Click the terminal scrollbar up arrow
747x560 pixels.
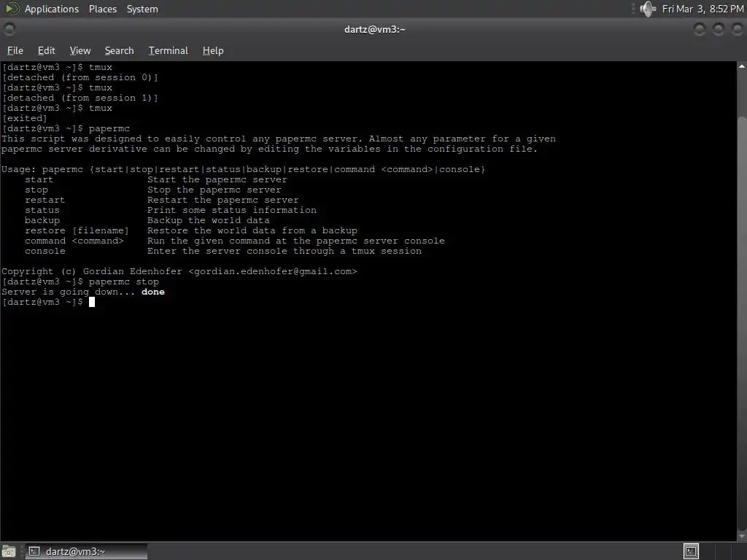[x=742, y=66]
